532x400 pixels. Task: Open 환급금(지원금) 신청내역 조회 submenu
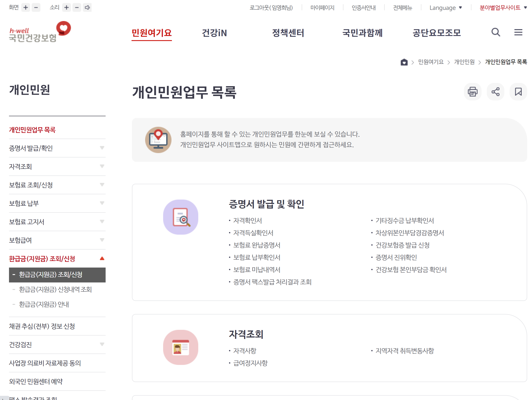[x=55, y=290]
